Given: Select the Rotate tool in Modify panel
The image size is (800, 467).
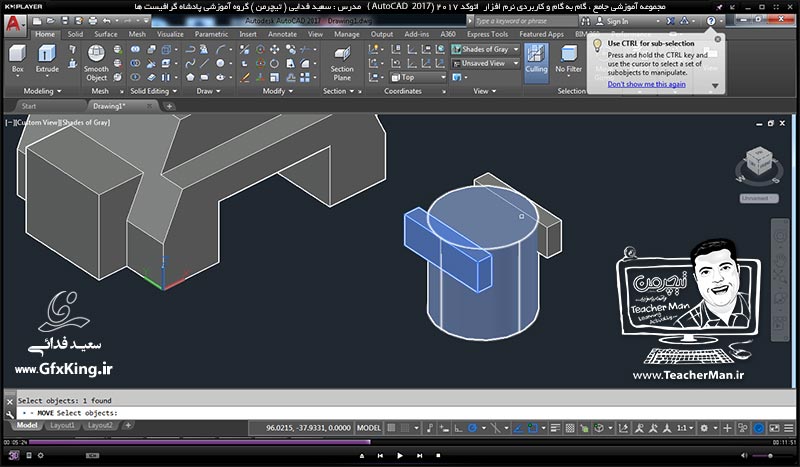Looking at the screenshot, I should (274, 63).
